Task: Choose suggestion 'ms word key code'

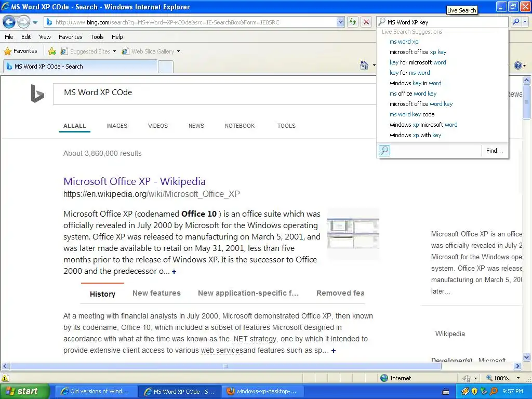Action: click(x=412, y=114)
